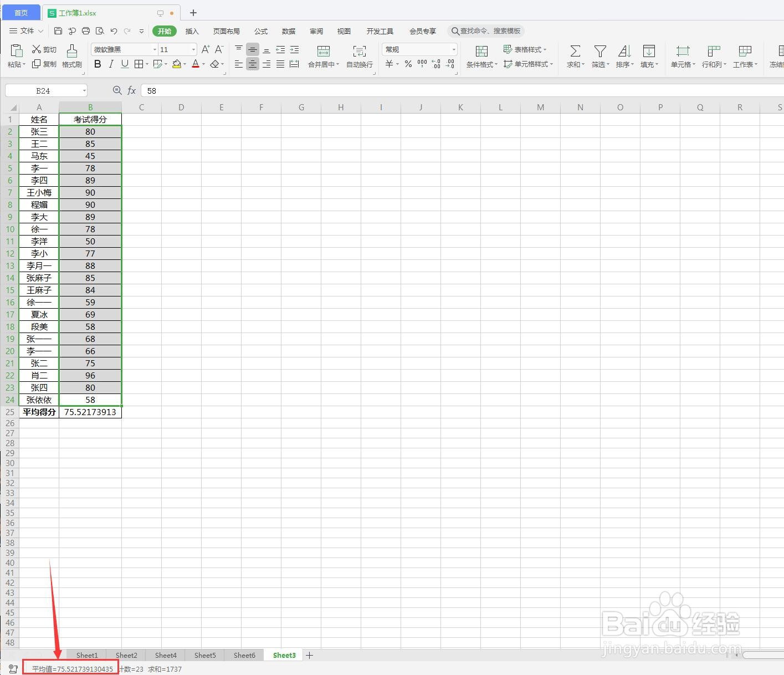Click the fx insert function icon

click(x=132, y=90)
